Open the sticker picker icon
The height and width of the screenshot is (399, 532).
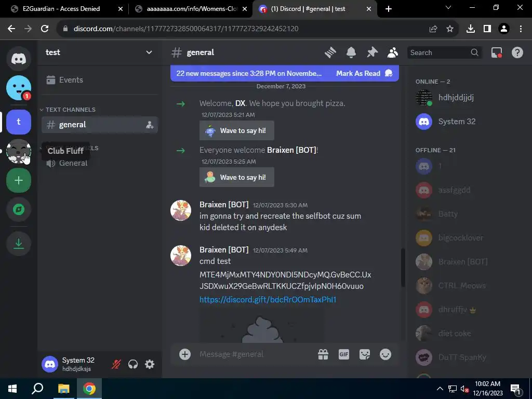point(365,354)
